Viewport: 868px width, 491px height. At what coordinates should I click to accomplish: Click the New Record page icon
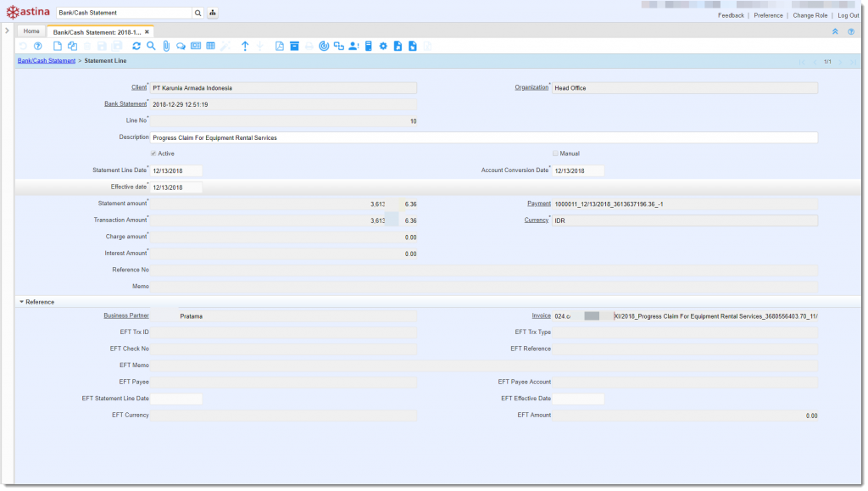tap(58, 46)
